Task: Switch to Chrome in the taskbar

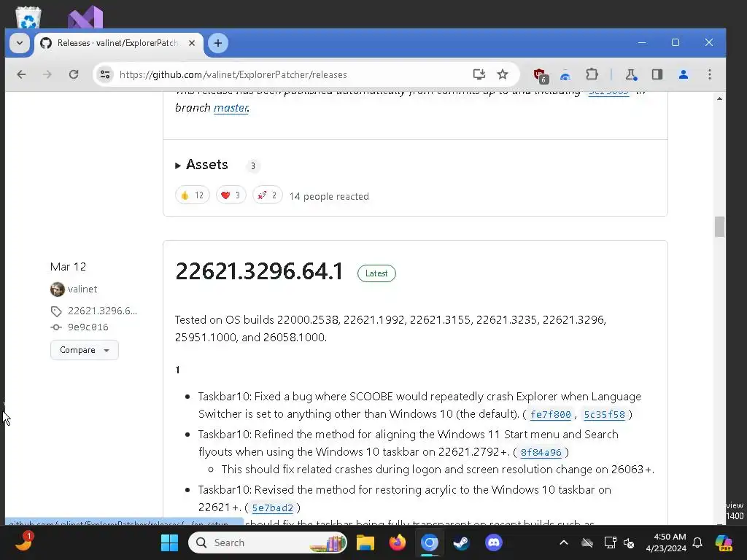Action: click(429, 542)
